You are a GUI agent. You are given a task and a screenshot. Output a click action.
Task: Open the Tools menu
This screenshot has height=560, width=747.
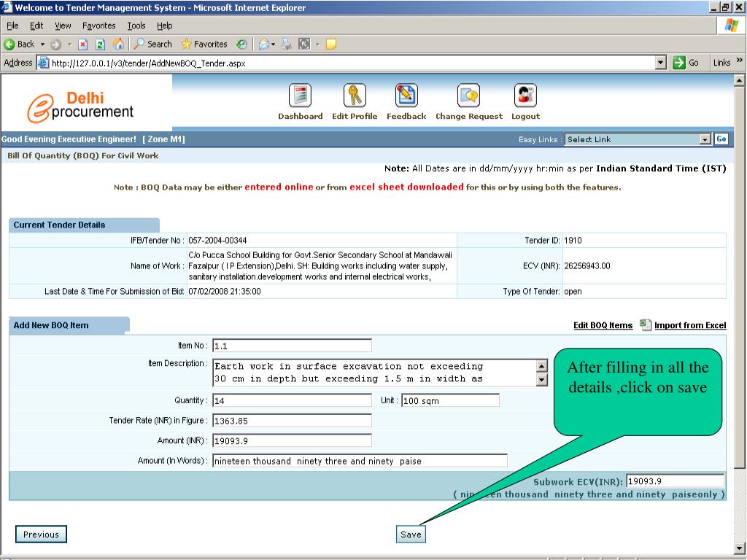(x=136, y=26)
